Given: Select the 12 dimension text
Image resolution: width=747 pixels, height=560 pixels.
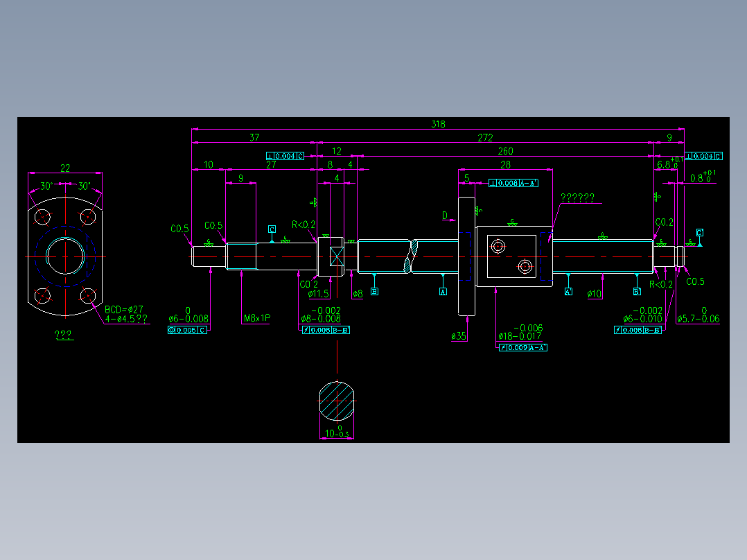Looking at the screenshot, I should 336,150.
